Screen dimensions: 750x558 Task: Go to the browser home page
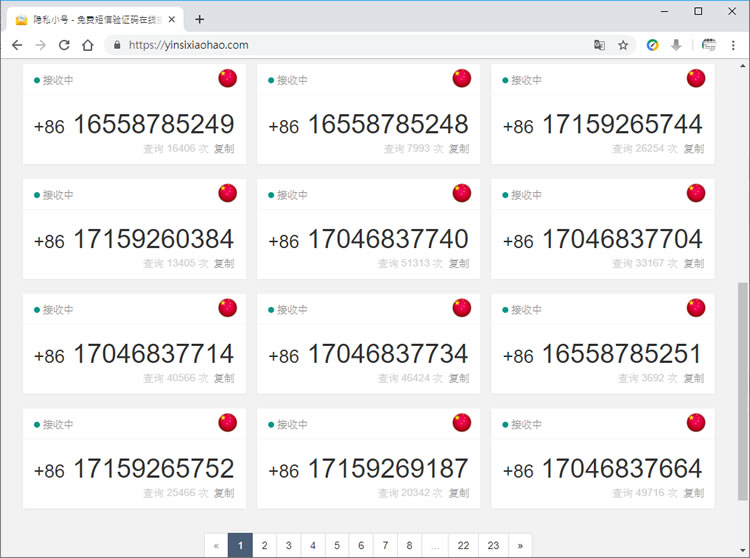click(88, 45)
